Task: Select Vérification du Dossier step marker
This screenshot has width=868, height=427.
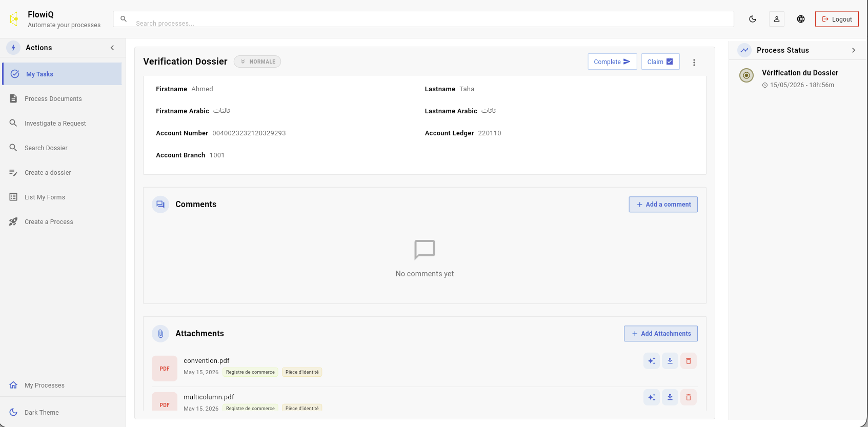Action: pyautogui.click(x=746, y=75)
